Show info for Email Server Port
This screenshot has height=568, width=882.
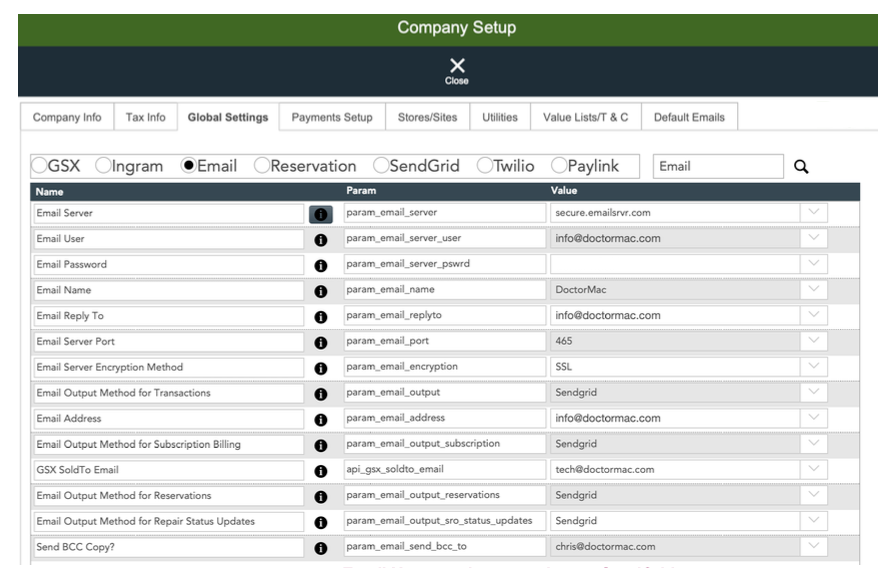(x=321, y=342)
